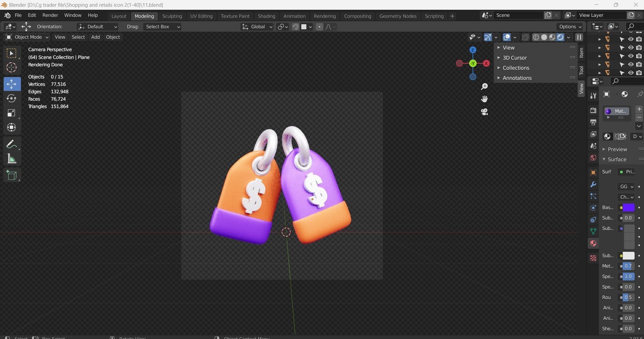Open the Physics properties tab
The height and width of the screenshot is (339, 644).
click(593, 208)
